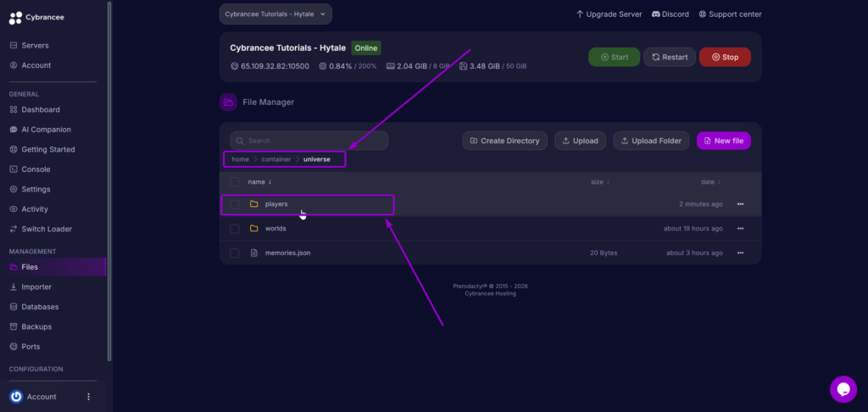The height and width of the screenshot is (412, 868).
Task: Check the players folder checkbox
Action: (x=234, y=204)
